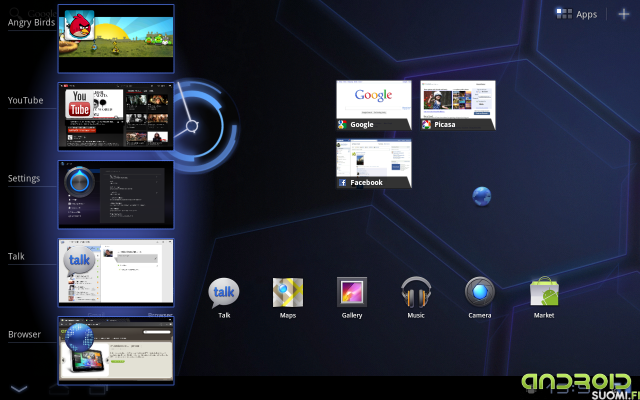Launch the Maps app icon
This screenshot has height=400, width=640.
[x=288, y=292]
